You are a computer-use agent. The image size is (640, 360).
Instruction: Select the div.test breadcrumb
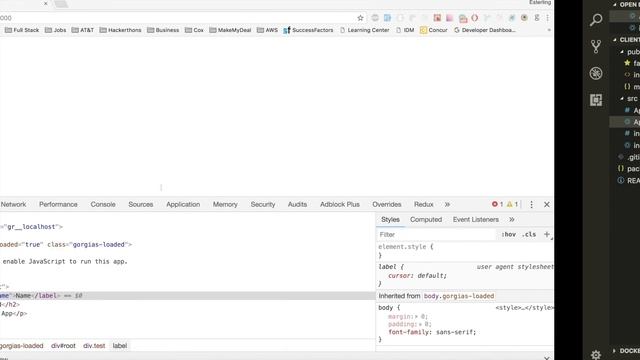pos(94,346)
